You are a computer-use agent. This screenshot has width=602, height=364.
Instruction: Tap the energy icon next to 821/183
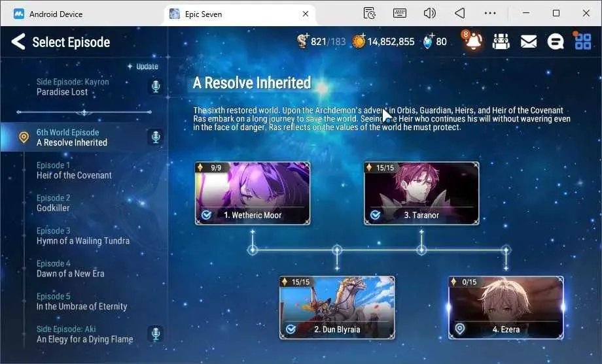pos(303,41)
